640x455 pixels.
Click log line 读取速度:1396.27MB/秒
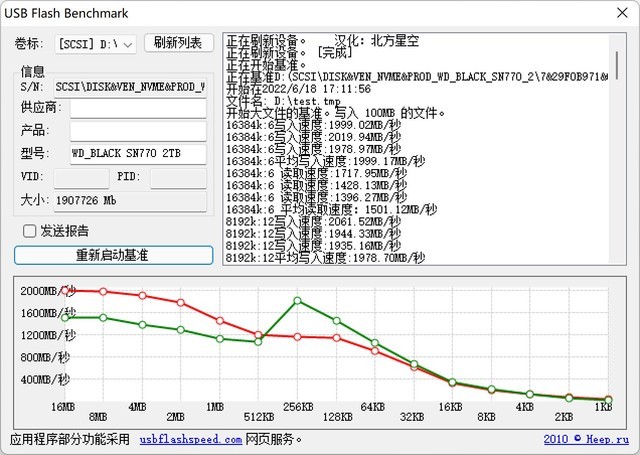pos(316,198)
